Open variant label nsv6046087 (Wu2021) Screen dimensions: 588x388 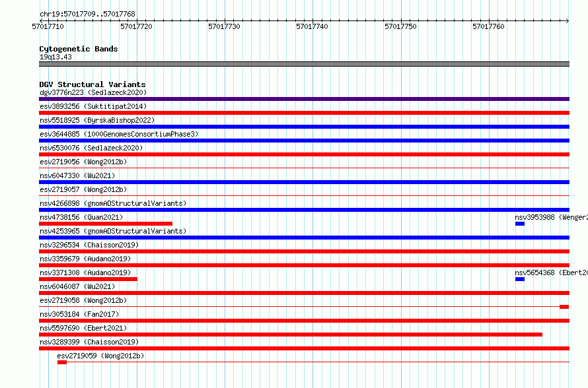click(x=77, y=286)
